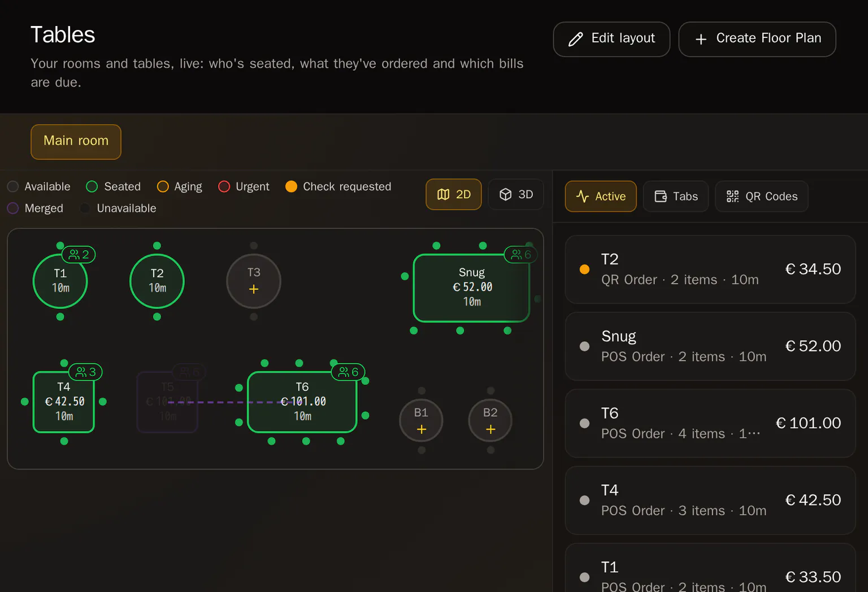Open the T6 order card for € 101.00

(x=710, y=423)
